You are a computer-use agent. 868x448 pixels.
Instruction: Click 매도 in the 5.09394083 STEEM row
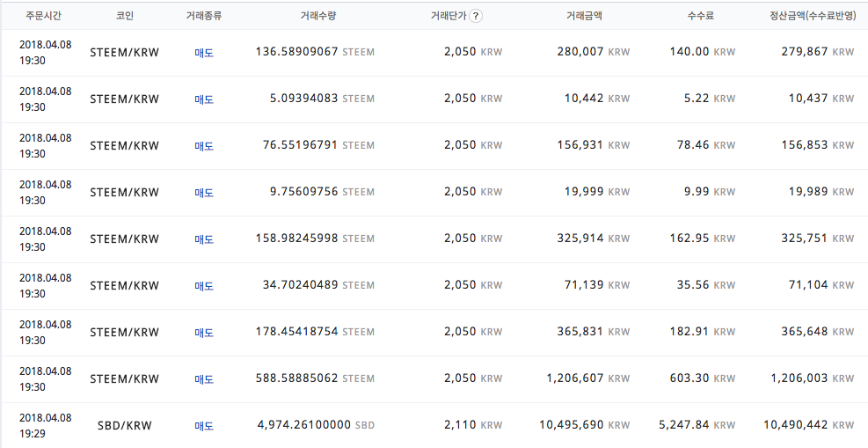pyautogui.click(x=204, y=99)
